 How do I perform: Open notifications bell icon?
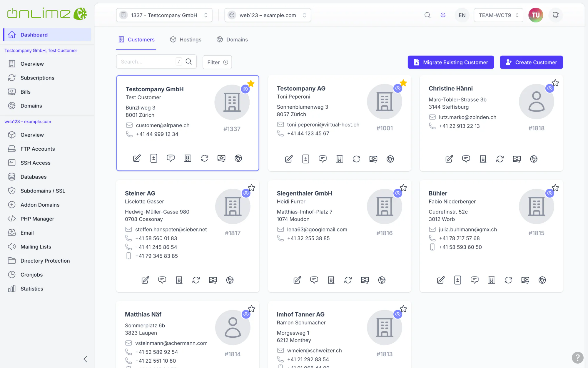tap(555, 15)
